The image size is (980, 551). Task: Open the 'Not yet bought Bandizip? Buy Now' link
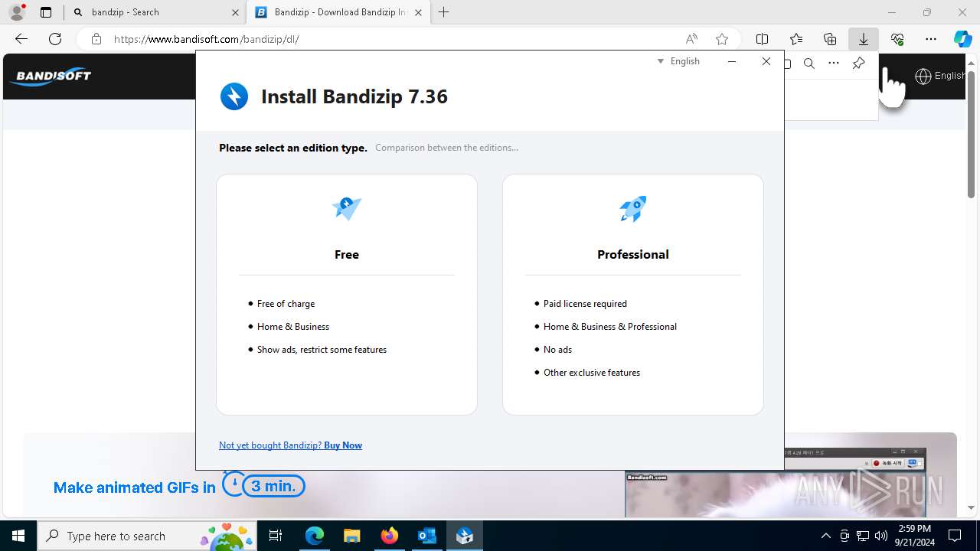point(290,445)
